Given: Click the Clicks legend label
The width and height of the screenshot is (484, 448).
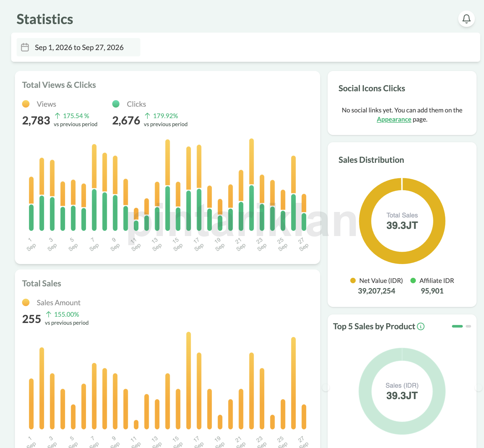Looking at the screenshot, I should [x=136, y=104].
